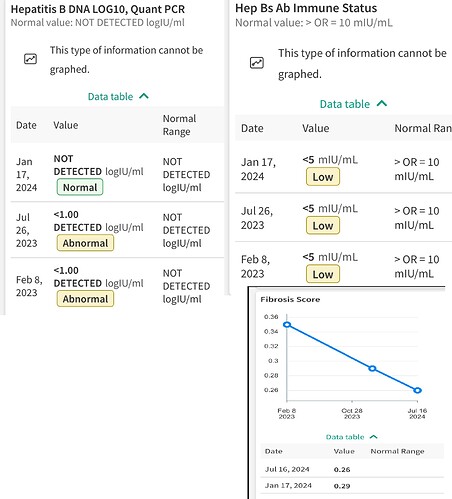
Task: Click the Hepatitis B DNA LOG10 panel title
Action: 98,9
